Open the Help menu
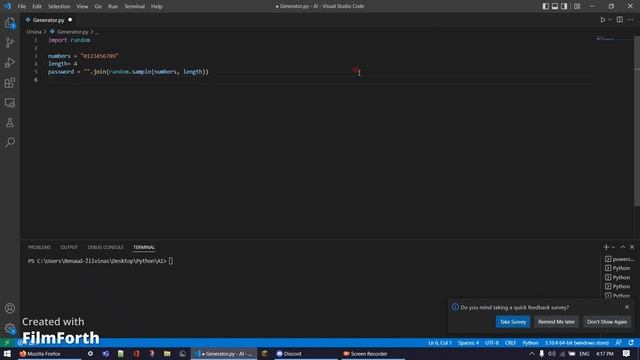 point(156,6)
